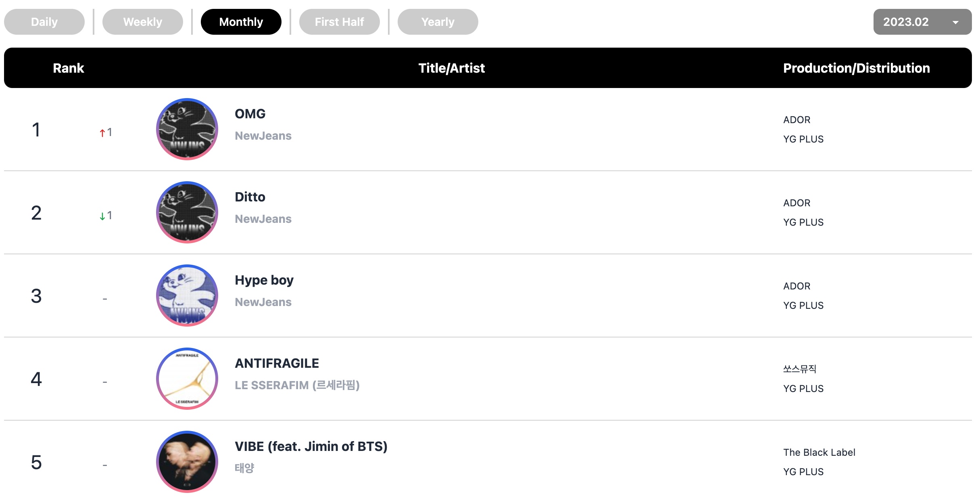Click the OMG album cover thumbnail
Image resolution: width=980 pixels, height=503 pixels.
pyautogui.click(x=187, y=129)
